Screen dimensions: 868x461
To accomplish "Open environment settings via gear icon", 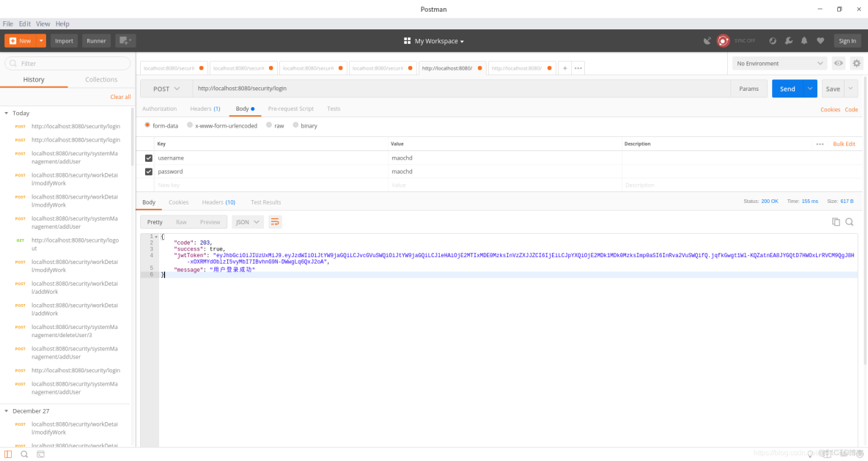I will point(856,63).
